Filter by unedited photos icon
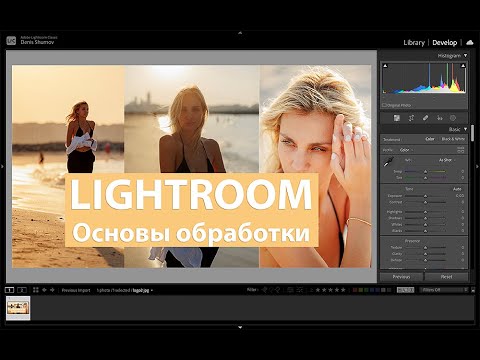This screenshot has height=360, width=480. tap(300, 290)
